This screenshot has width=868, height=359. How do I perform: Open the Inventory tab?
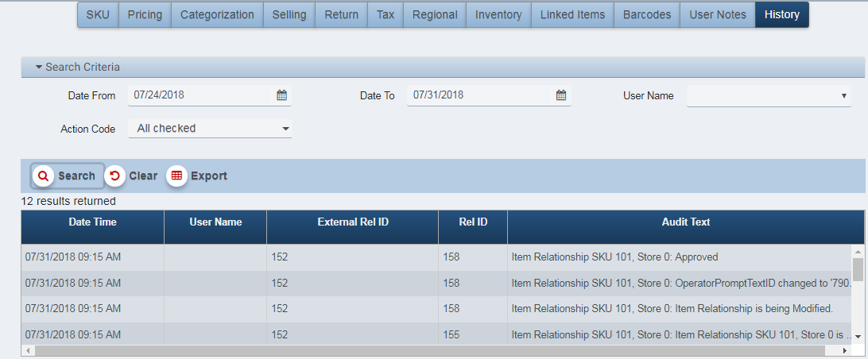pos(498,14)
